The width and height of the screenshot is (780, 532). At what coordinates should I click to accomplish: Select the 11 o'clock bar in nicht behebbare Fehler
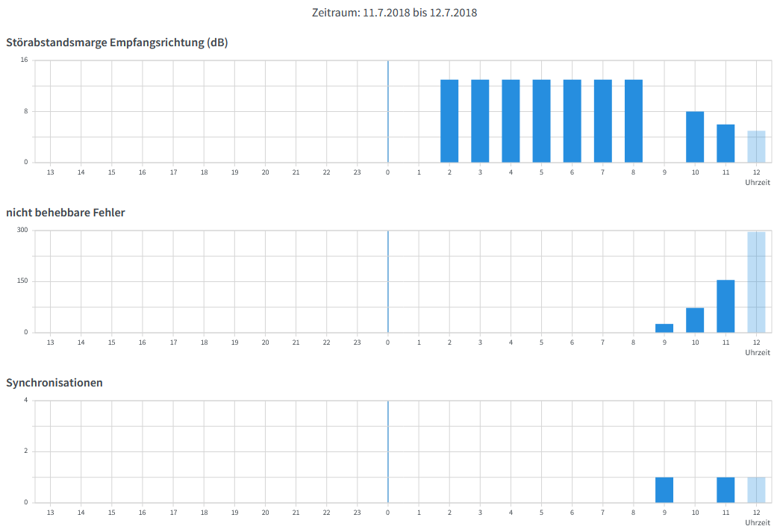click(725, 306)
